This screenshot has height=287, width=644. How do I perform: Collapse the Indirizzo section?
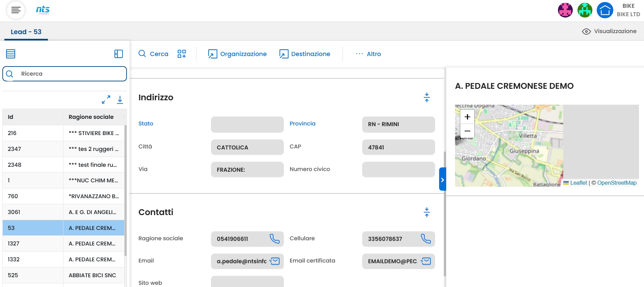click(x=427, y=98)
